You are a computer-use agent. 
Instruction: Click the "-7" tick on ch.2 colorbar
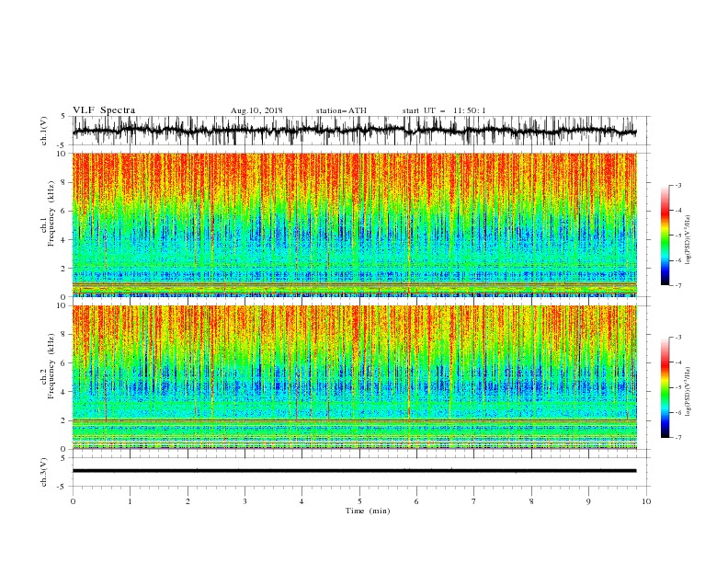678,438
